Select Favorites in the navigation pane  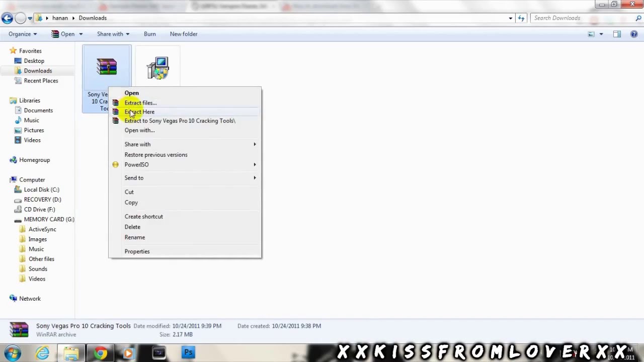pos(30,51)
